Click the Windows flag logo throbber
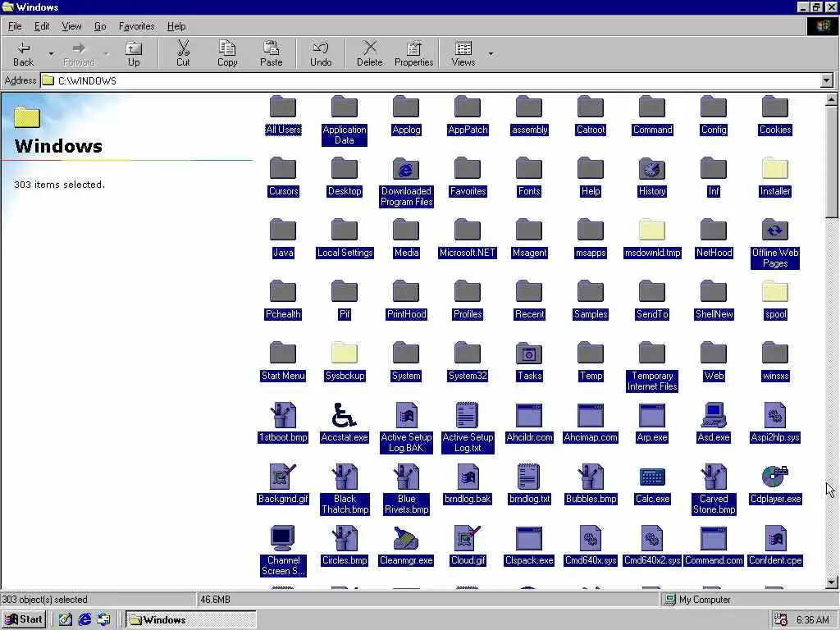This screenshot has height=630, width=840. click(822, 26)
